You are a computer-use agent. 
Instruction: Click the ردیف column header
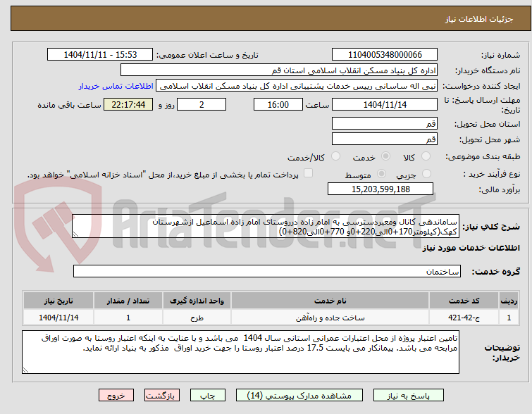tap(509, 301)
